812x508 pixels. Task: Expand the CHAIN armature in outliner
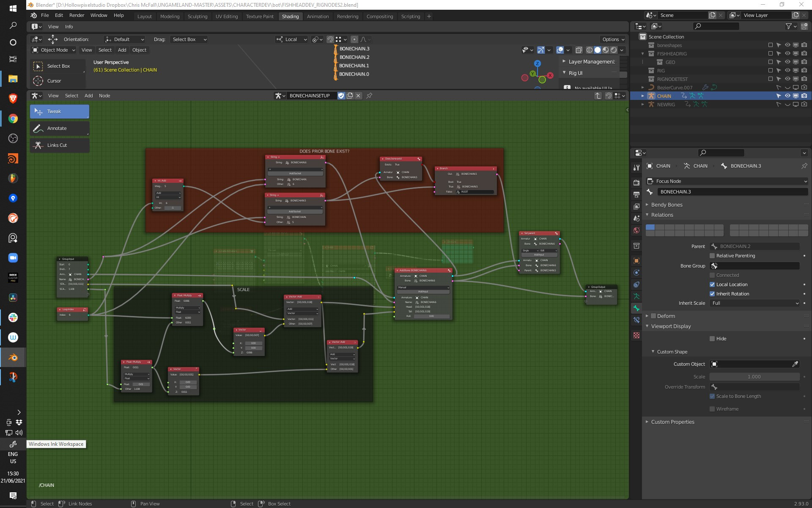click(x=642, y=96)
